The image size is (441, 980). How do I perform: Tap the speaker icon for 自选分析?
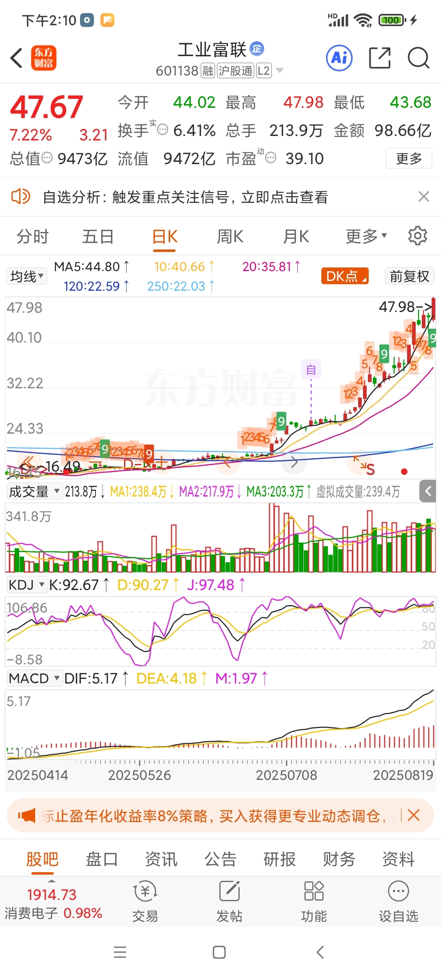[x=20, y=196]
